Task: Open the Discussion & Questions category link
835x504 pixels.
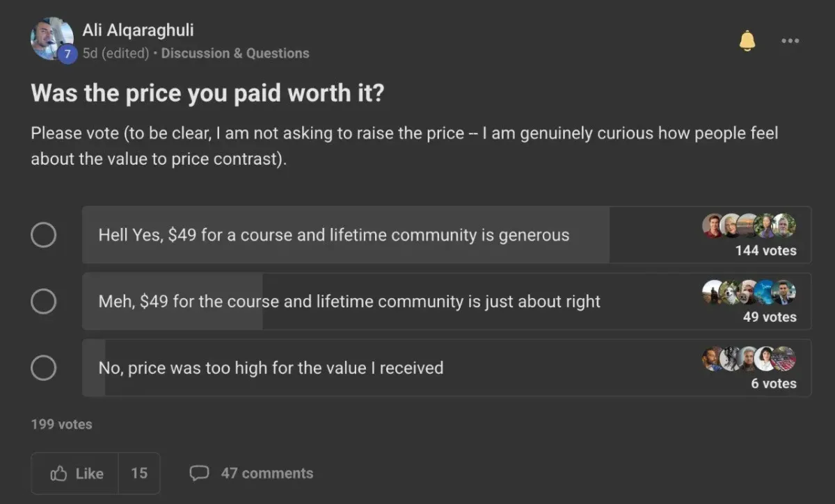Action: (235, 54)
